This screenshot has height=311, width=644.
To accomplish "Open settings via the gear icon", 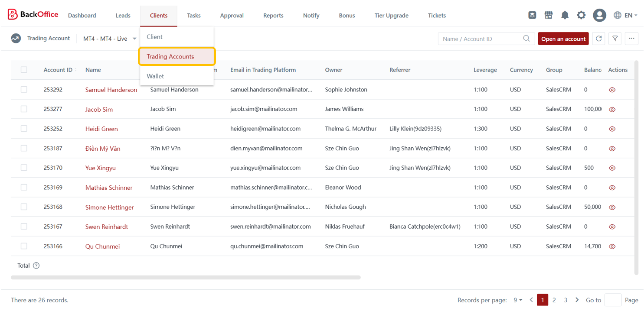I will 581,15.
